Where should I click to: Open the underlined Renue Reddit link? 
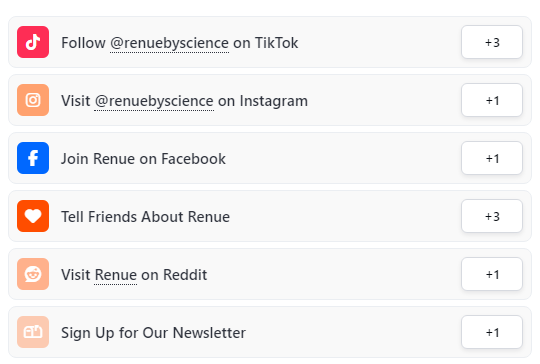(116, 275)
